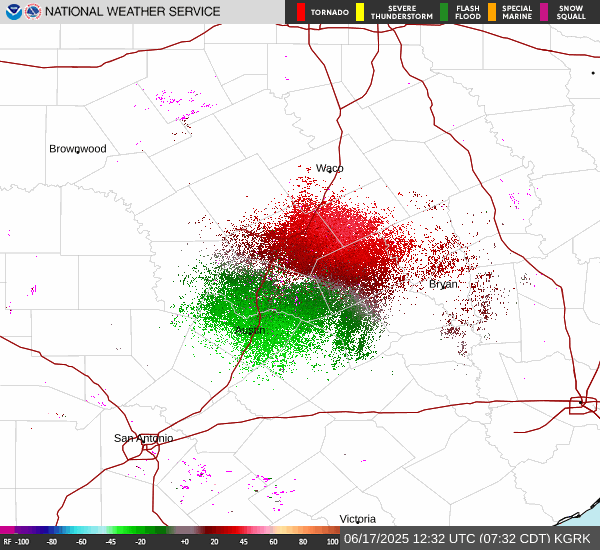
Task: Click the 'SEVERE THUNDERSTORM' legend label
Action: click(x=402, y=12)
